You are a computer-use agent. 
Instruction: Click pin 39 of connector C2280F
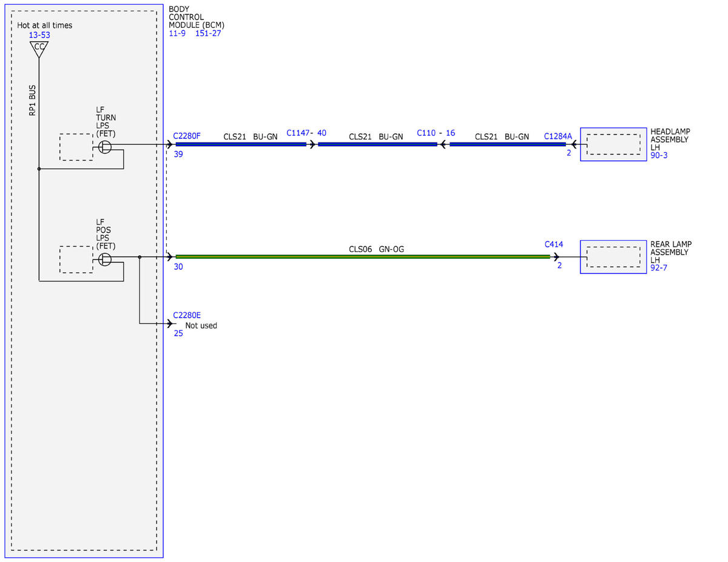point(178,154)
